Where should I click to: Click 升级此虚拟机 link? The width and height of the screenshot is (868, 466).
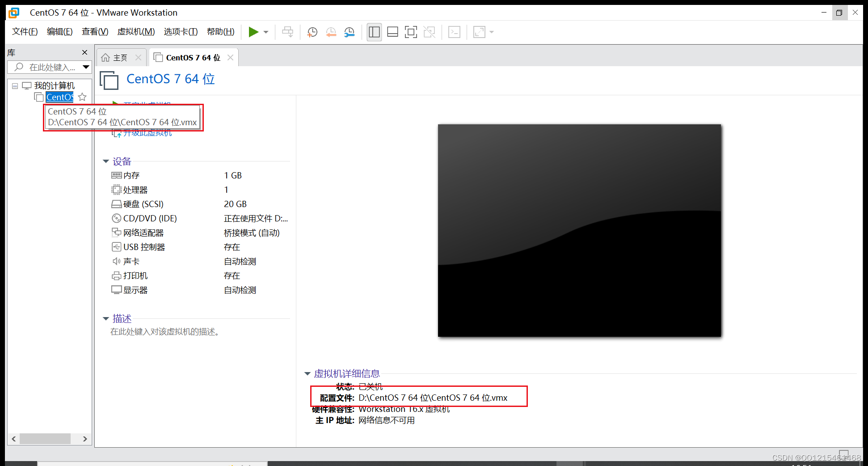pos(147,133)
